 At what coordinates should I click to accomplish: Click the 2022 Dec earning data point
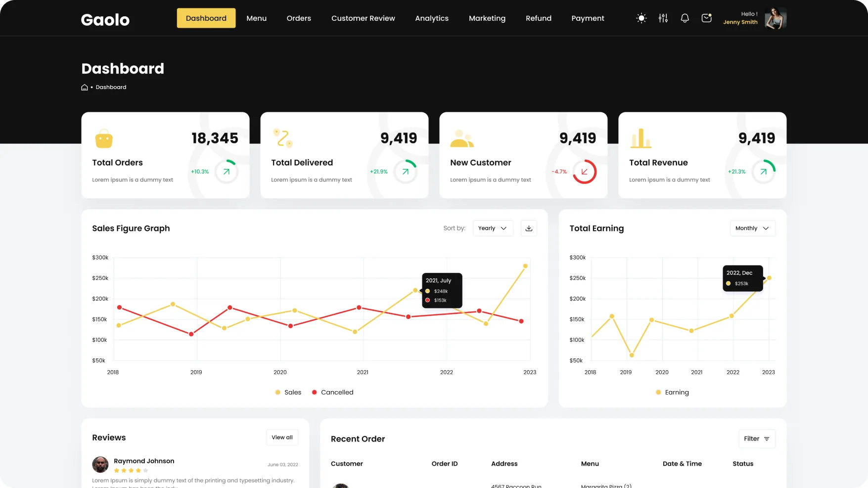tap(769, 278)
